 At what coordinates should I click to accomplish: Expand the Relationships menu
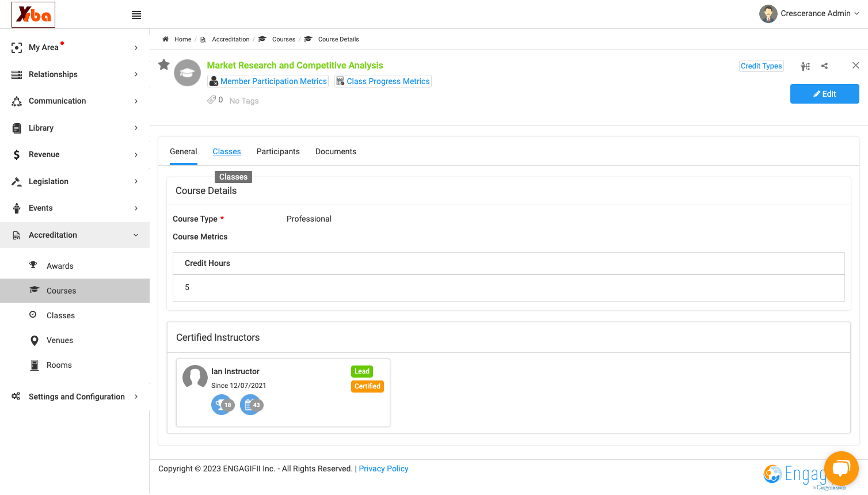coord(75,74)
